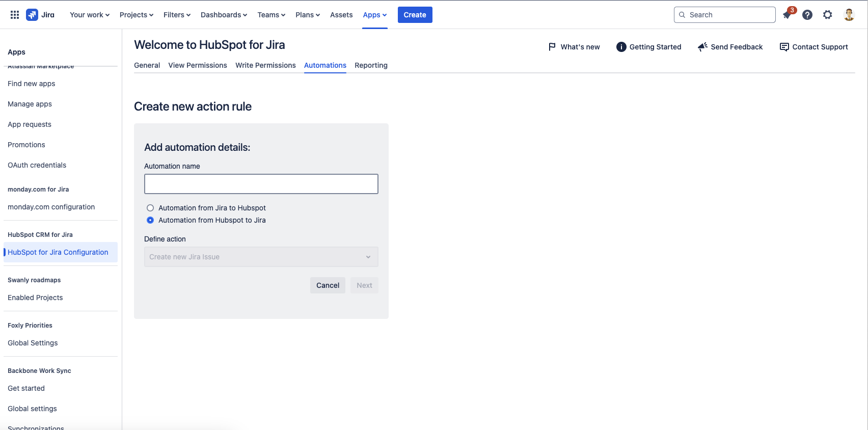868x430 pixels.
Task: Switch to the General tab
Action: click(147, 65)
